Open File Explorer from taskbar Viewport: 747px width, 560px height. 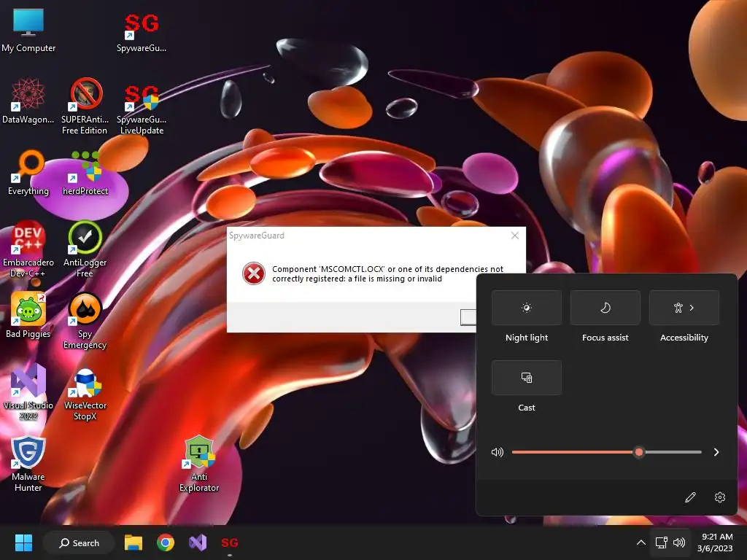coord(133,542)
